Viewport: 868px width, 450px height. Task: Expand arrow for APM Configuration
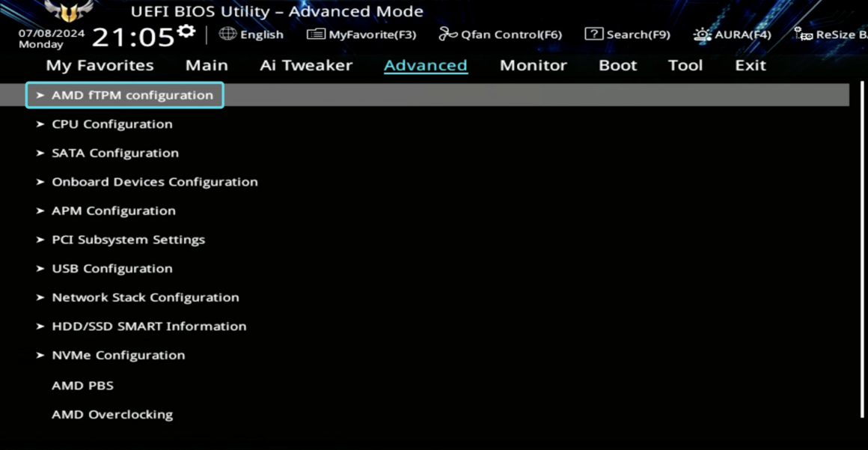pos(40,210)
